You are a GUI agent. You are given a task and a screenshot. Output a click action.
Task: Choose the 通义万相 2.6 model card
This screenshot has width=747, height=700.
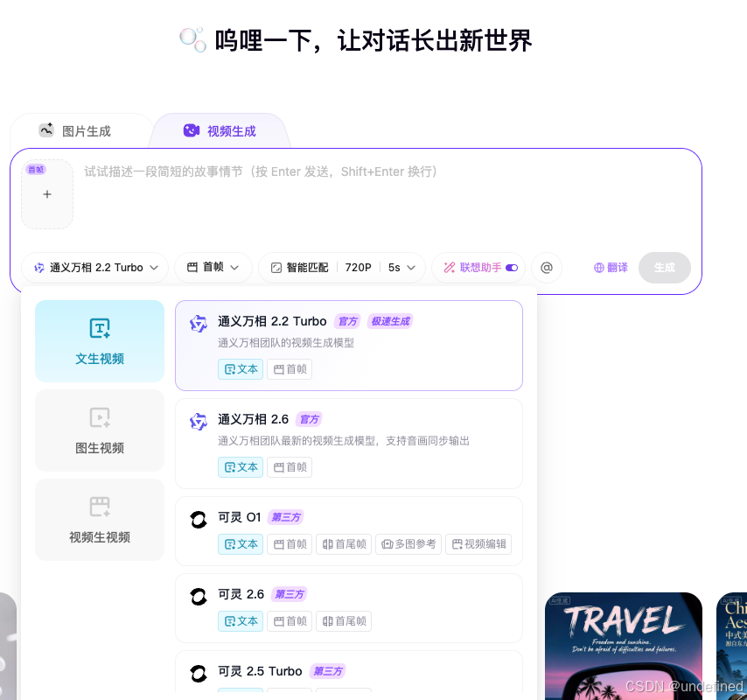tap(349, 444)
